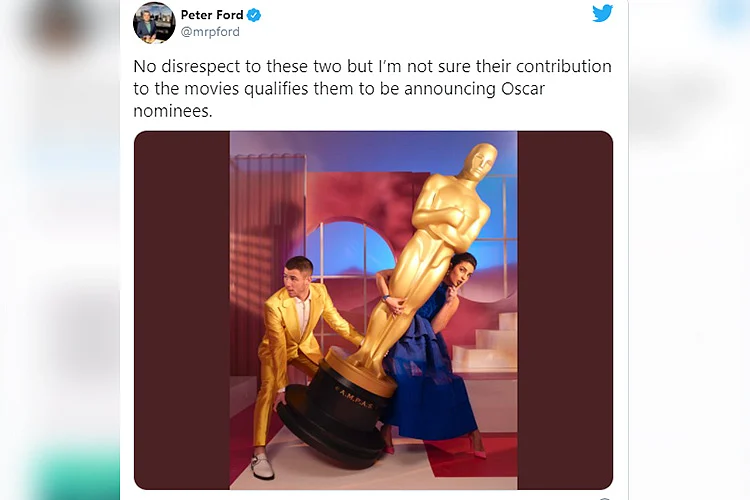Click the Twitter bird logo
This screenshot has width=750, height=500.
click(602, 13)
